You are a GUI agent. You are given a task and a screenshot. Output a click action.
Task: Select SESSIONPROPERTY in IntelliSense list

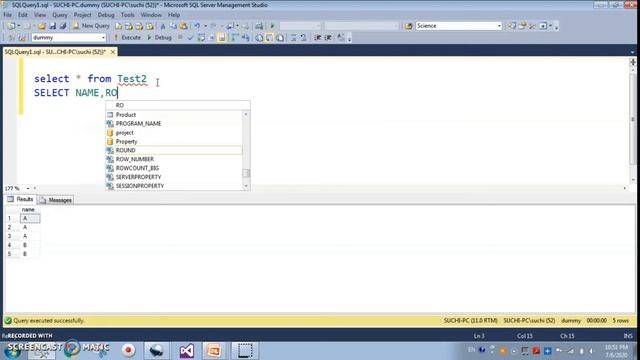174,186
